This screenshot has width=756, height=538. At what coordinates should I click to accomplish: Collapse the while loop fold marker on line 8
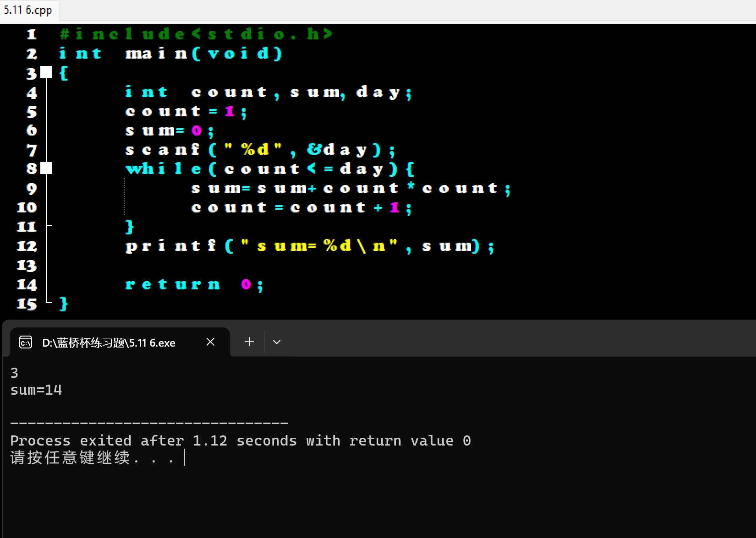[46, 168]
